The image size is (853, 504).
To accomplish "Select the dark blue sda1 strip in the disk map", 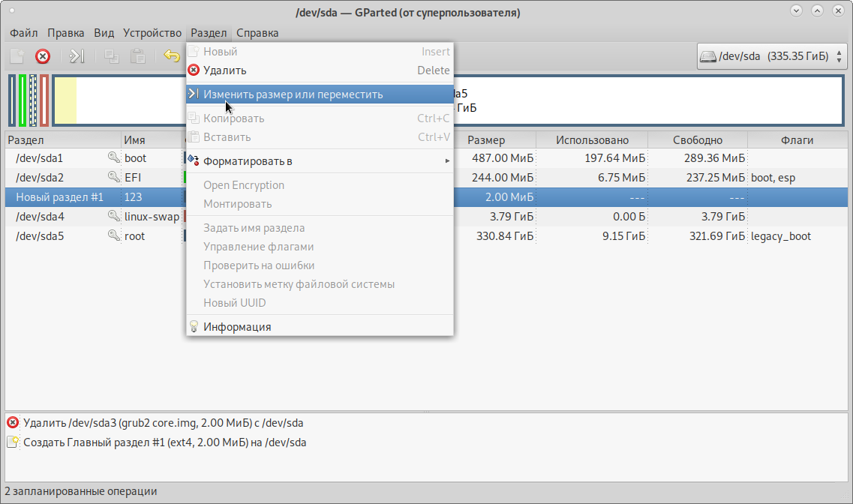I will (12, 100).
